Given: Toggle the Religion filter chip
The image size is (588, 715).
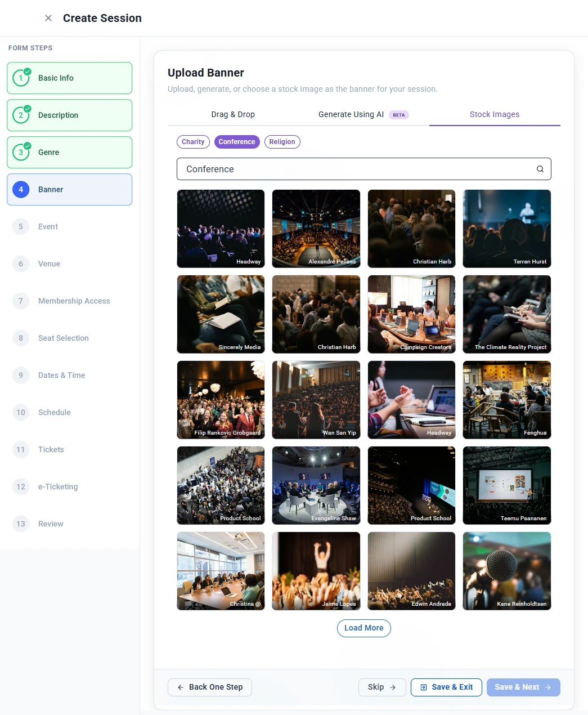Looking at the screenshot, I should [x=282, y=142].
